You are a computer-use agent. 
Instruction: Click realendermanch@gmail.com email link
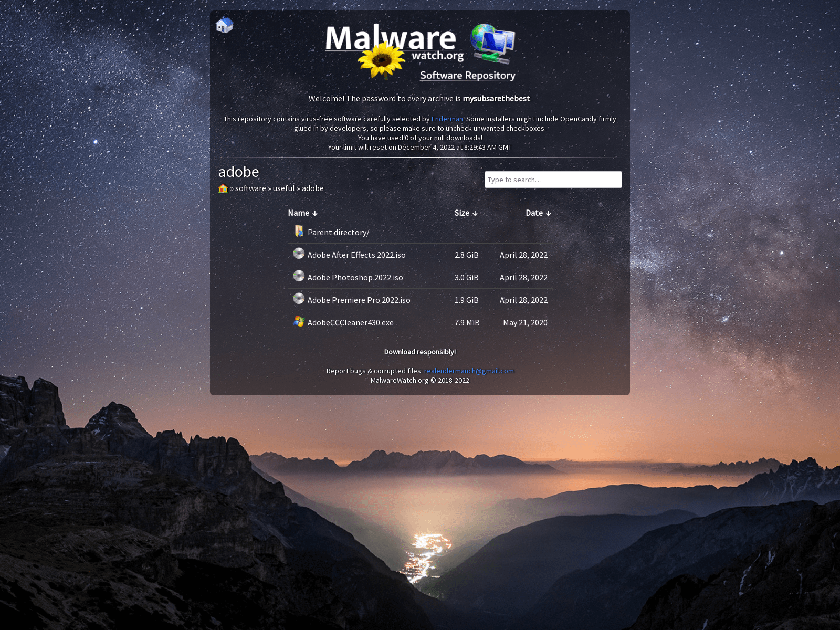469,371
